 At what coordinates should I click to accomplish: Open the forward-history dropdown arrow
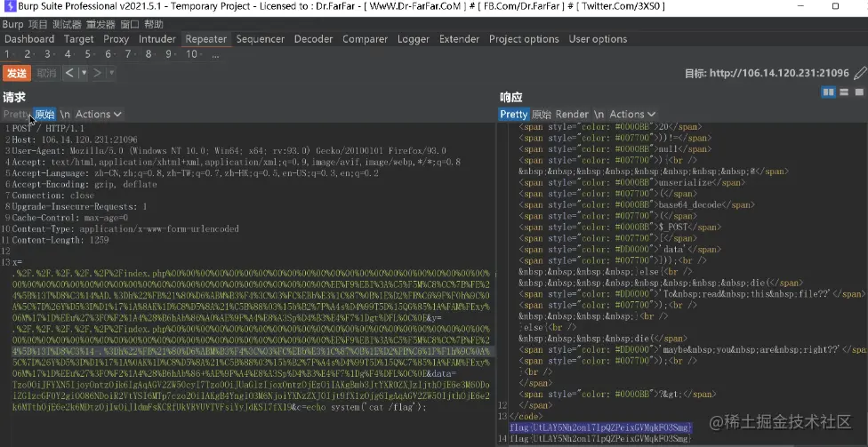coord(111,73)
